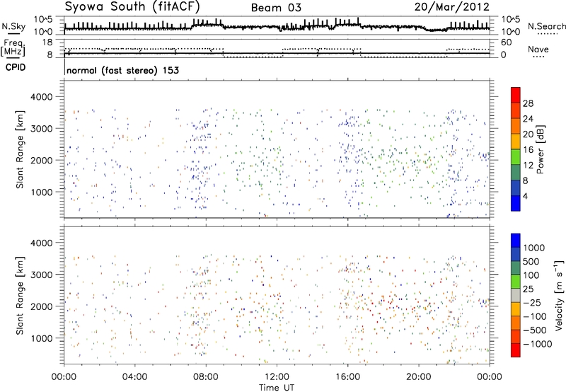The width and height of the screenshot is (566, 392).
Task: Click the '08:00' time tick label
Action: pos(206,377)
